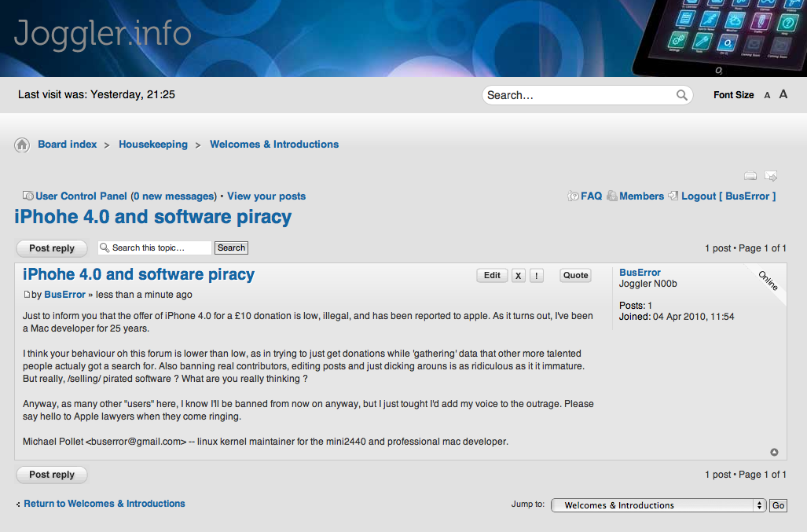Click the print view icon

pyautogui.click(x=750, y=176)
